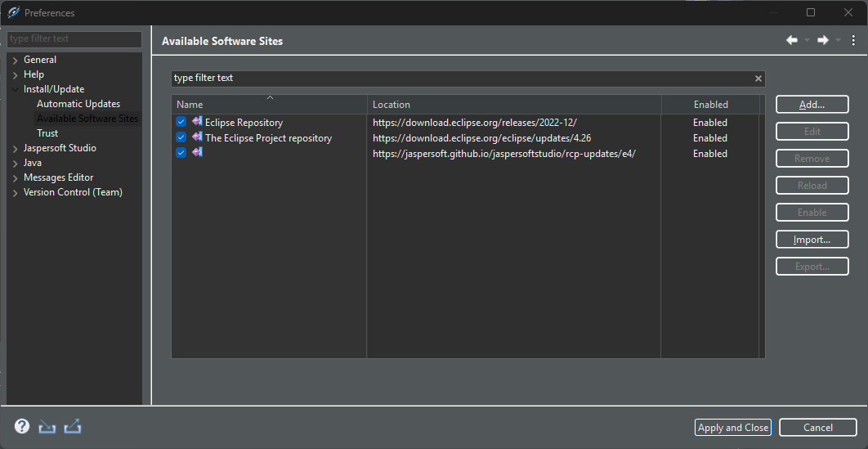Sort by the Location column header

pos(514,104)
